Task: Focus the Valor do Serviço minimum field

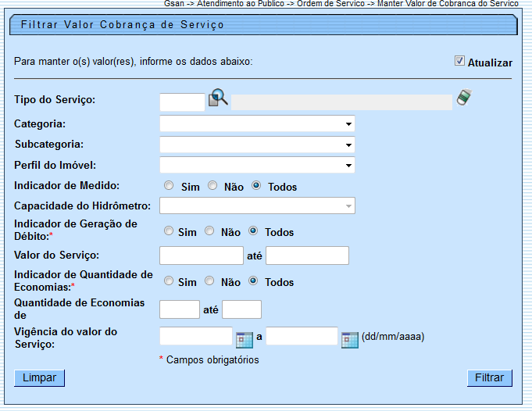Action: (202, 256)
